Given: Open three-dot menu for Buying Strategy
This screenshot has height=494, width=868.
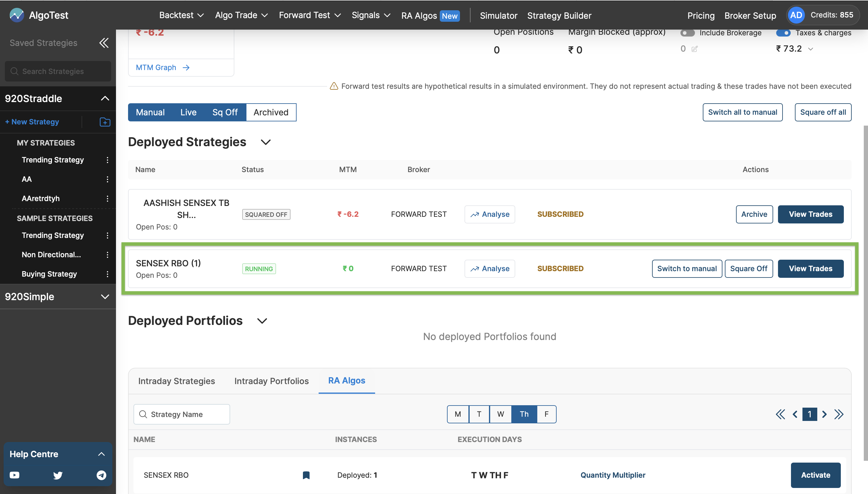Looking at the screenshot, I should [x=108, y=274].
